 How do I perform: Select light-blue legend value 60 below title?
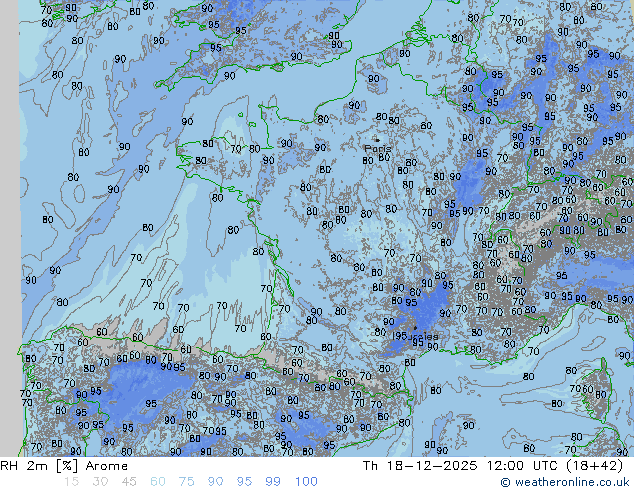[x=158, y=482]
